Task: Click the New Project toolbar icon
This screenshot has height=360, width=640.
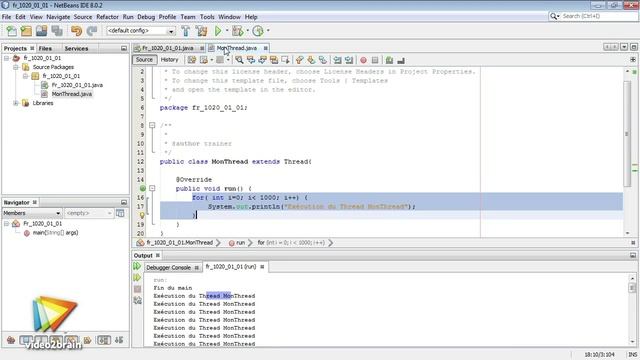Action: (x=27, y=31)
